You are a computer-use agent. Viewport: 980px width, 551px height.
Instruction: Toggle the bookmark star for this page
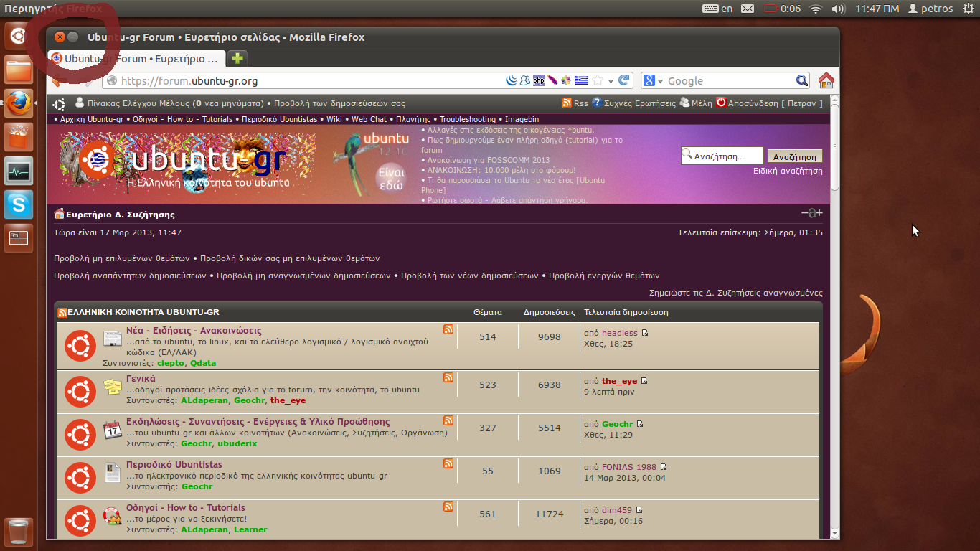point(598,80)
